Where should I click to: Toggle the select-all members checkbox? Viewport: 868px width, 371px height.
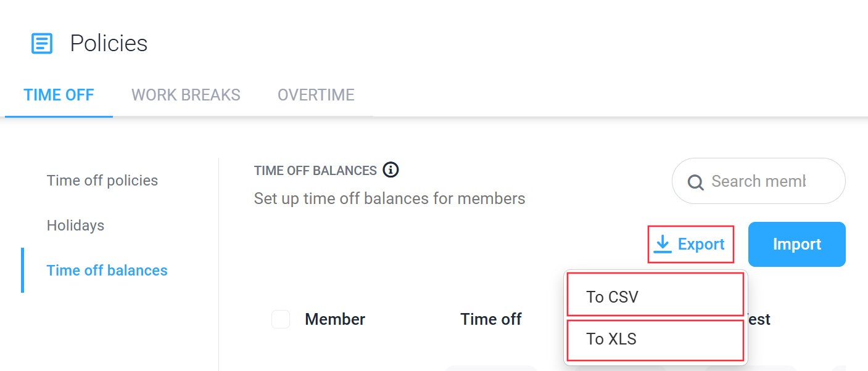click(x=281, y=319)
